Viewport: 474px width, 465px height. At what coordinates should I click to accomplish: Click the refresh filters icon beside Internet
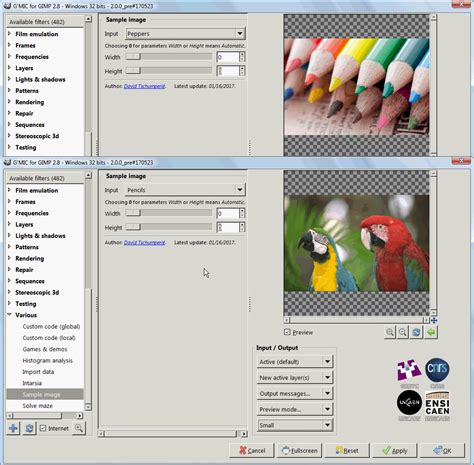[29, 428]
